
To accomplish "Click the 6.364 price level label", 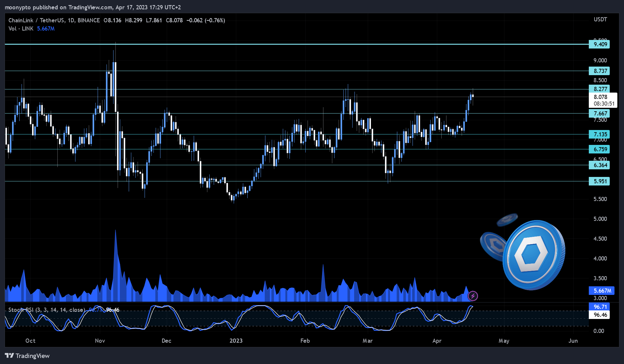I will [x=599, y=165].
